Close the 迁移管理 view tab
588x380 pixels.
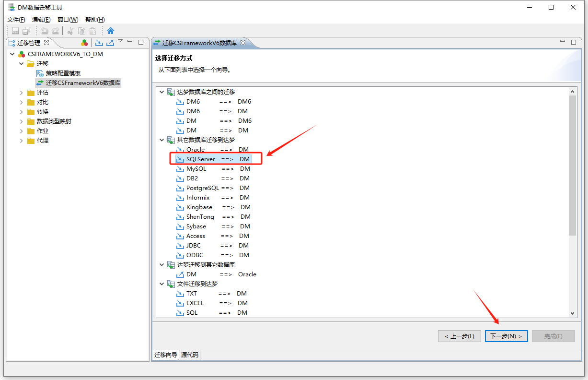click(46, 43)
